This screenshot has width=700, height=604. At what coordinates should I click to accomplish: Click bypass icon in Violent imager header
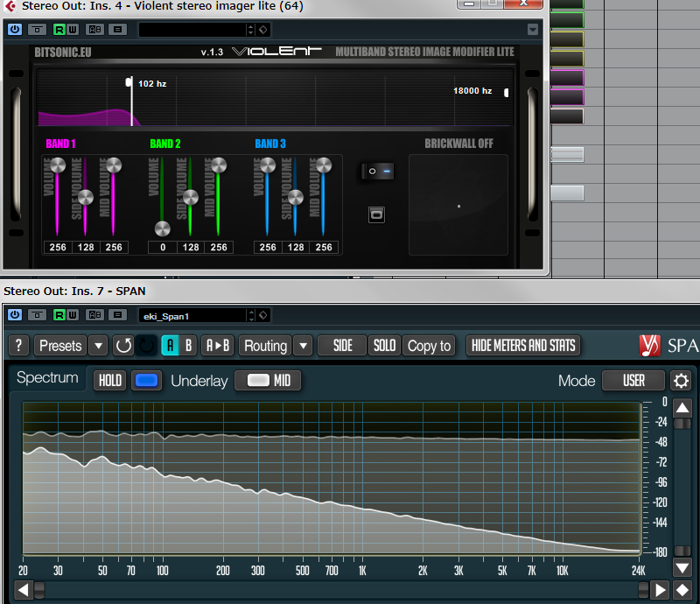[37, 30]
